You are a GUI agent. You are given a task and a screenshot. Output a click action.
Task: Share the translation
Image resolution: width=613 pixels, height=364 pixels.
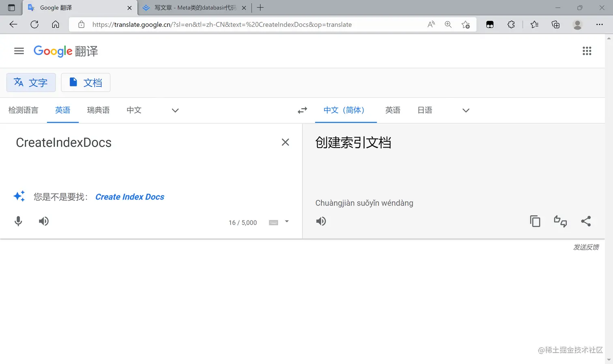pyautogui.click(x=586, y=221)
